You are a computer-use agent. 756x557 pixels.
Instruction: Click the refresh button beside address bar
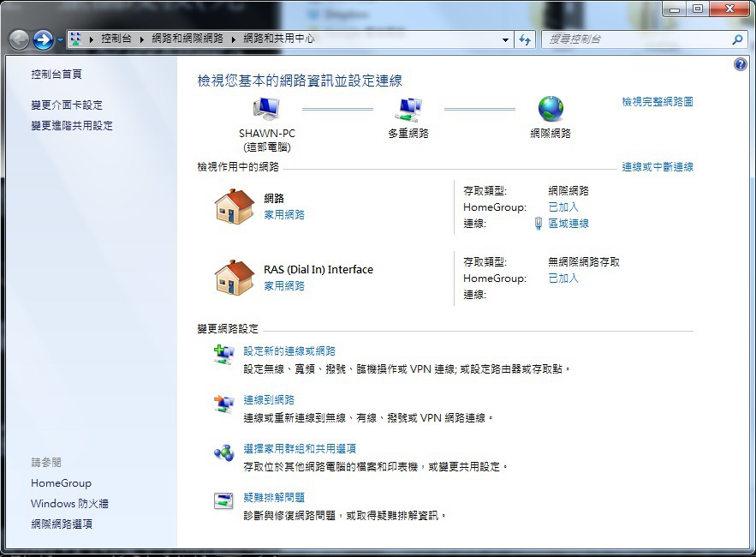pyautogui.click(x=525, y=39)
